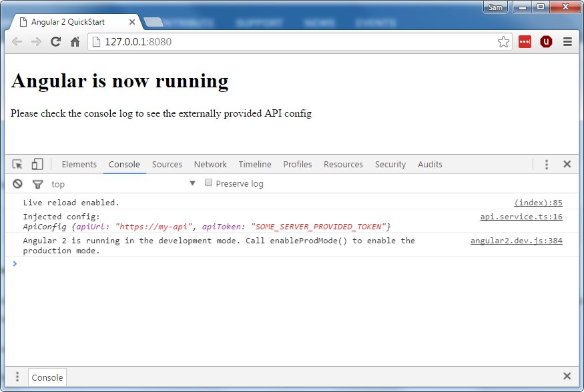This screenshot has height=392, width=584.
Task: Select the Console tab
Action: point(124,165)
